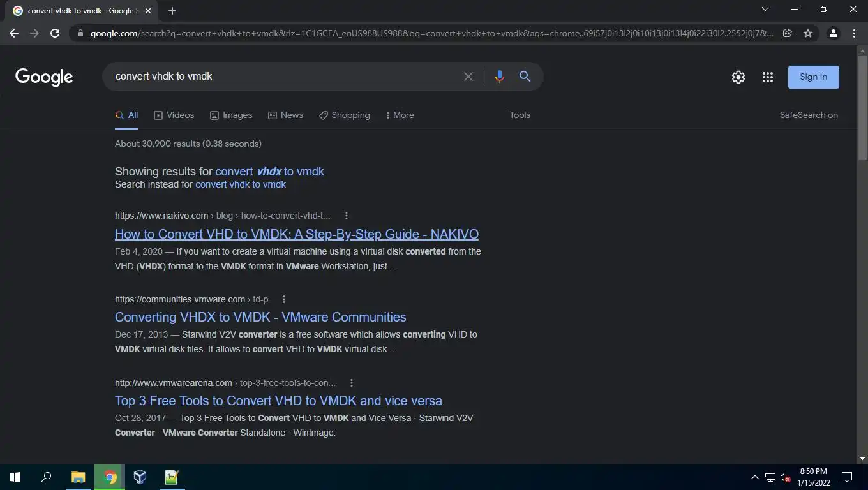This screenshot has width=868, height=490.
Task: Clear the search box with X
Action: click(x=468, y=77)
